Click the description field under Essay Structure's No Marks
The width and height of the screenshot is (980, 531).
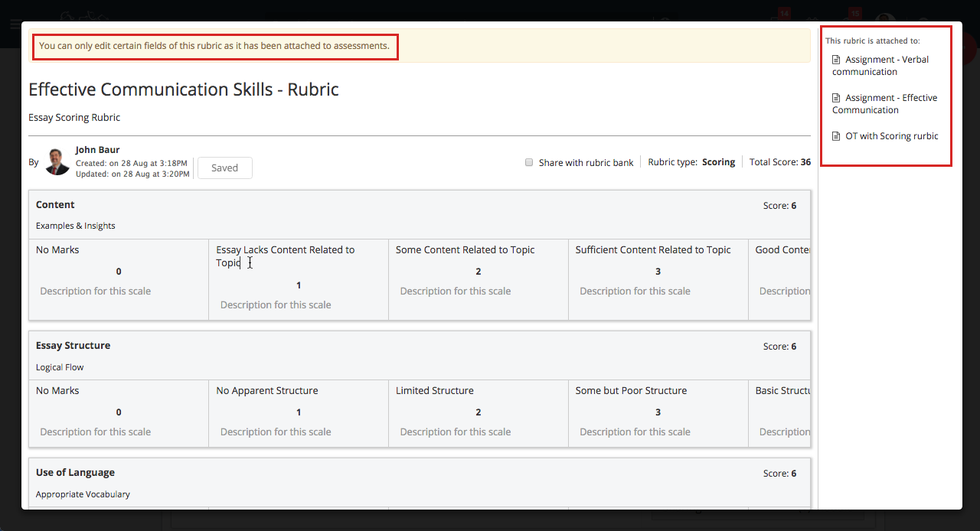[x=96, y=432]
